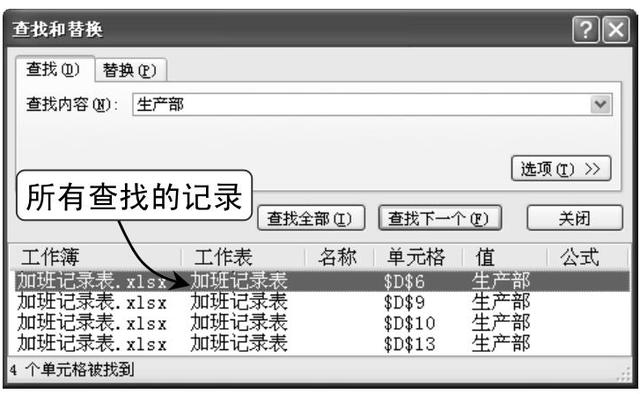Image resolution: width=640 pixels, height=394 pixels.
Task: Click the 名称 column header
Action: click(340, 257)
